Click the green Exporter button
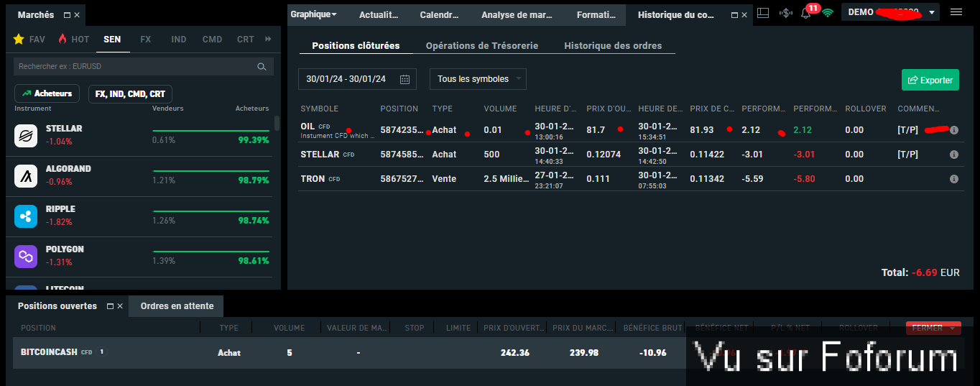This screenshot has height=386, width=980. click(930, 81)
